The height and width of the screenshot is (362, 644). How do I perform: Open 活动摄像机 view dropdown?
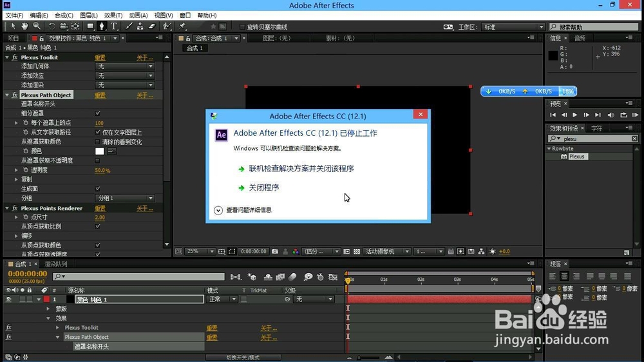[x=387, y=251]
